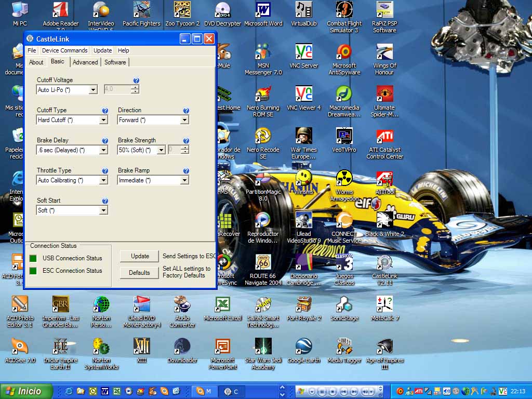Increase cutoff voltage with spinner up arrow
532x399 pixels.
(x=135, y=87)
